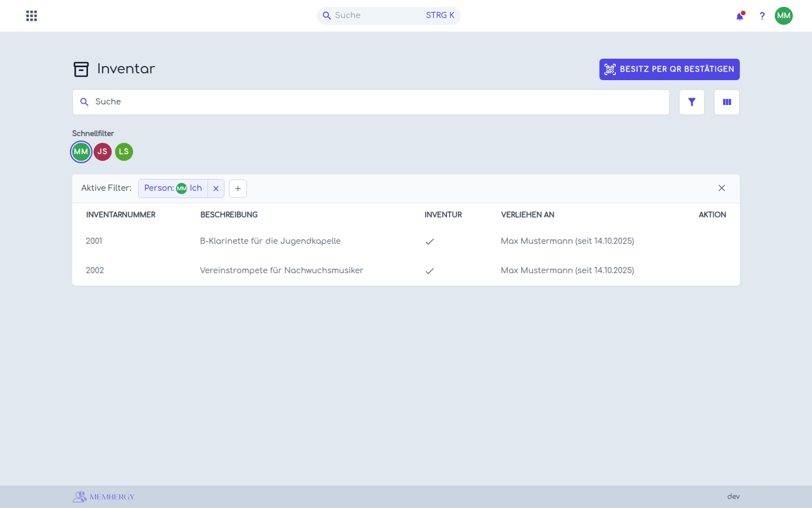Toggle the MM quick filter avatar
The width and height of the screenshot is (812, 508).
pyautogui.click(x=81, y=152)
